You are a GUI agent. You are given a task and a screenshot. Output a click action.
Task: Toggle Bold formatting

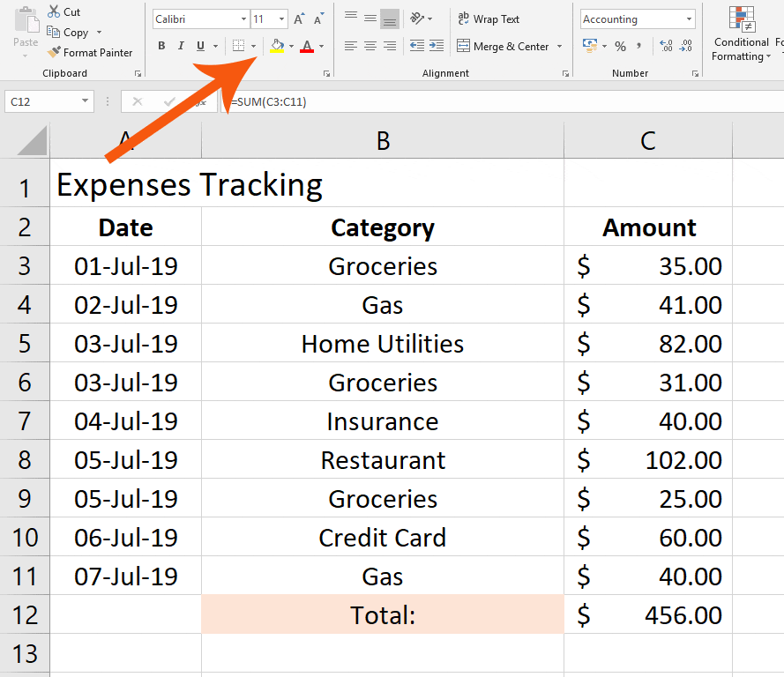click(161, 45)
